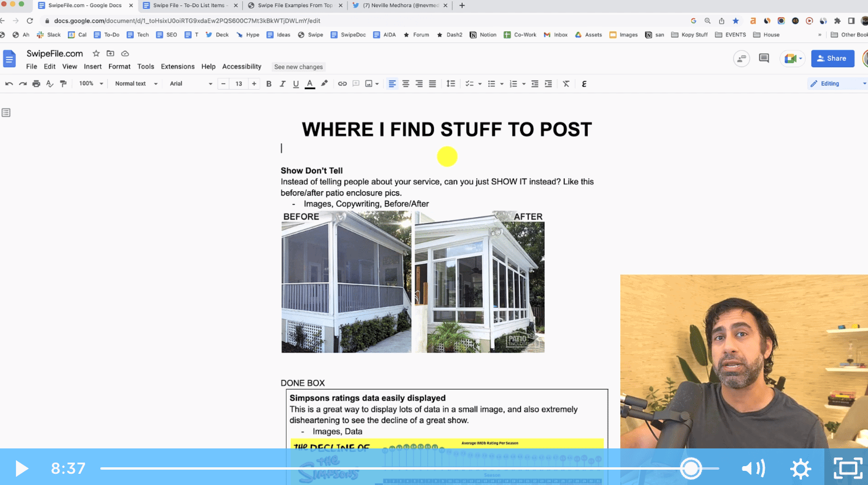The height and width of the screenshot is (485, 868).
Task: Toggle italic formatting
Action: [282, 84]
